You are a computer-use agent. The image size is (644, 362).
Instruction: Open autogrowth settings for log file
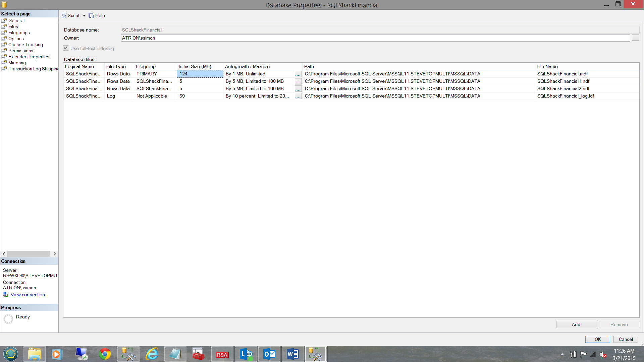point(298,96)
